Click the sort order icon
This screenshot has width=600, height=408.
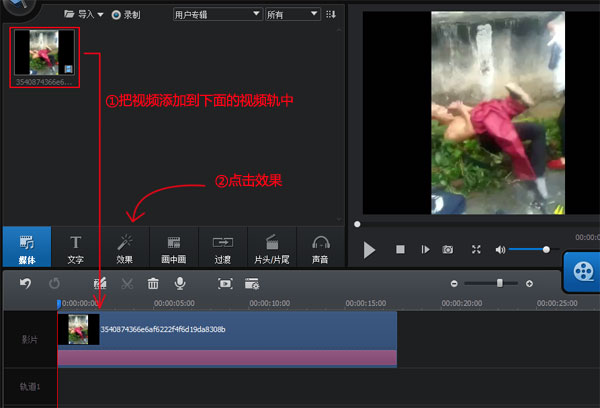pyautogui.click(x=331, y=15)
